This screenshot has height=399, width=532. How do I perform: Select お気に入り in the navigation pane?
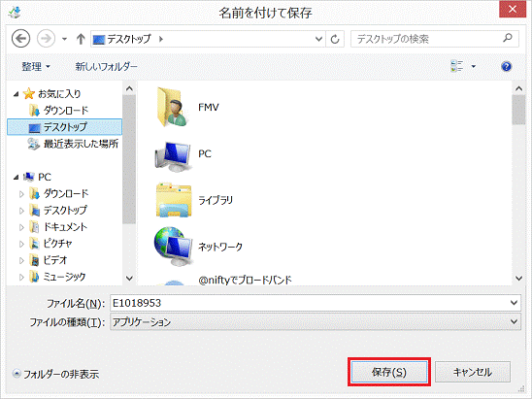[59, 93]
